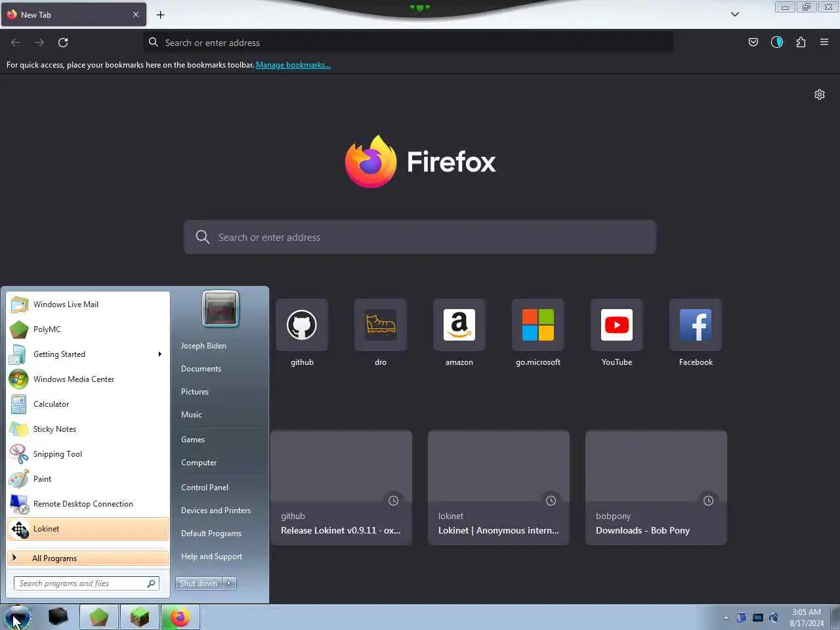Launch Windows Media Center

click(88, 379)
